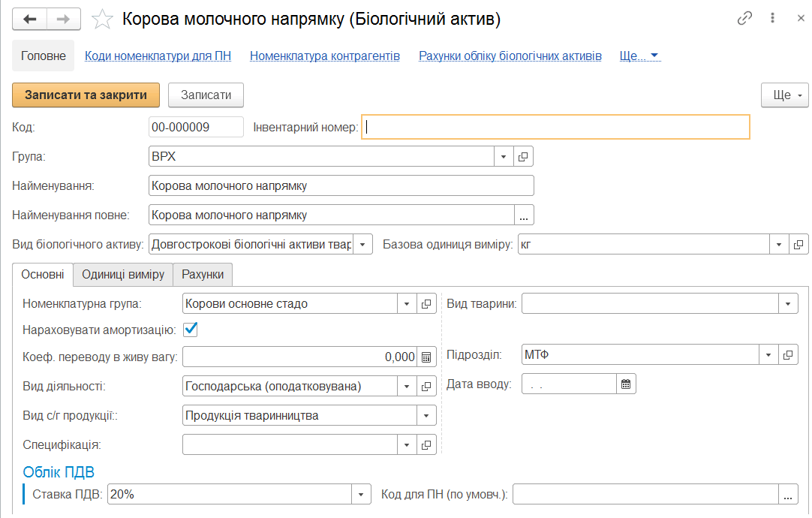Expand the Ще... navigation links menu
The image size is (812, 518).
pos(639,56)
